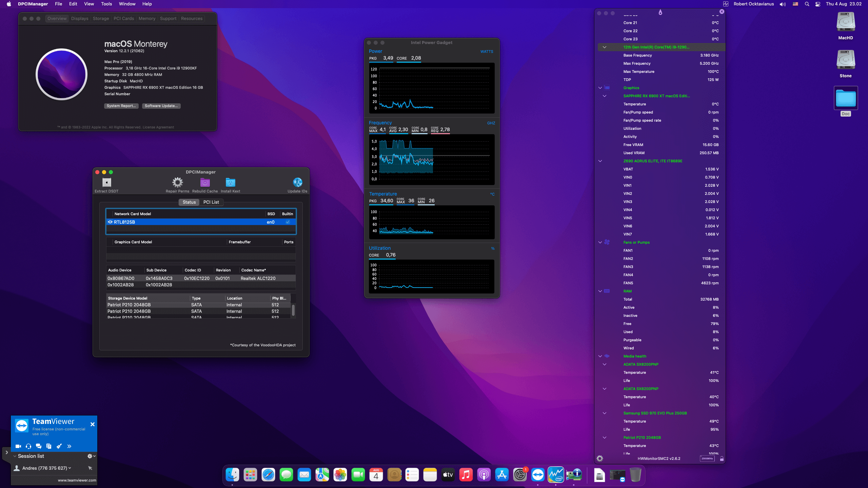The image size is (868, 488).
Task: Open the Trash in the Dock
Action: point(635,475)
